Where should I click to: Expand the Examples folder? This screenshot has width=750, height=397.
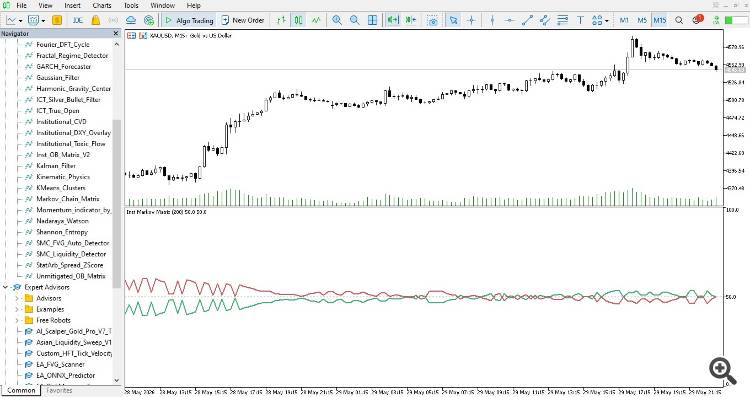17,309
